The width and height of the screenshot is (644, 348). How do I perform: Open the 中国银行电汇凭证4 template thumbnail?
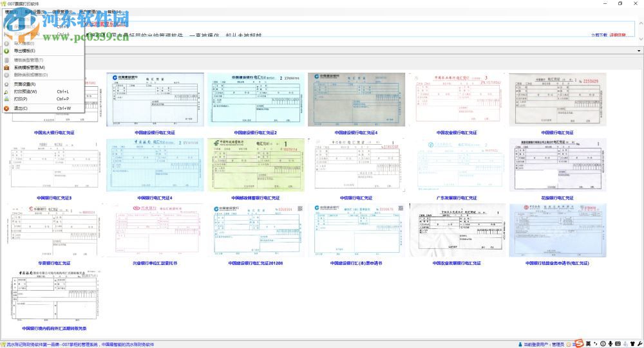155,165
